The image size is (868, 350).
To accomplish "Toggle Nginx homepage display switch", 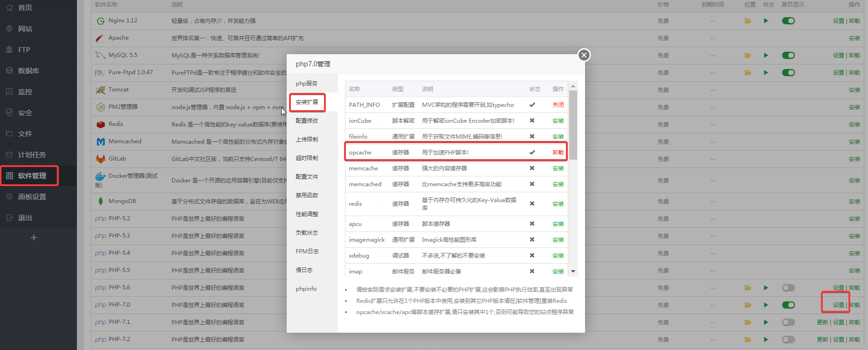I will (x=788, y=21).
